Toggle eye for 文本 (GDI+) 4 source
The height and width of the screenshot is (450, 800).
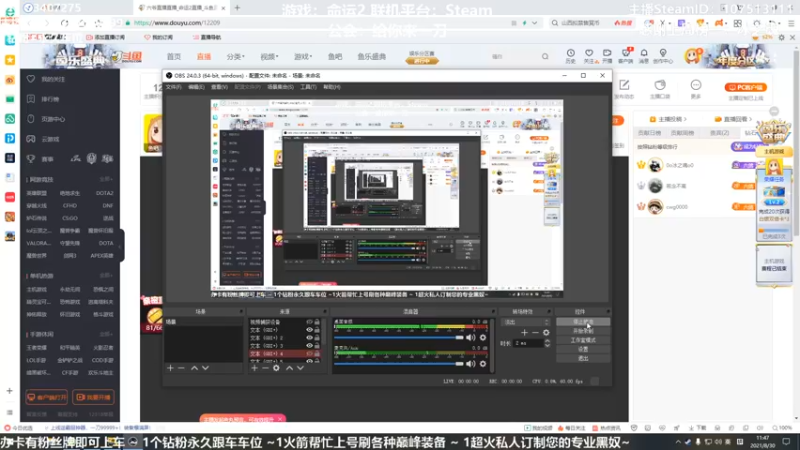tap(309, 354)
